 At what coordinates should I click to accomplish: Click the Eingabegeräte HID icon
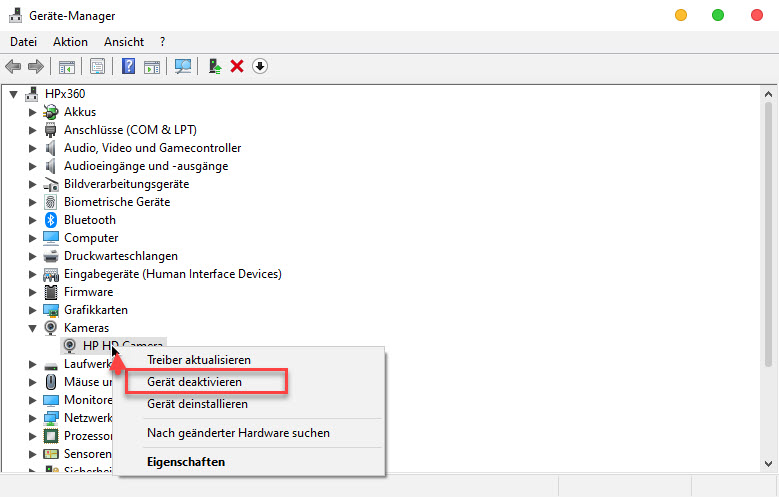(51, 274)
